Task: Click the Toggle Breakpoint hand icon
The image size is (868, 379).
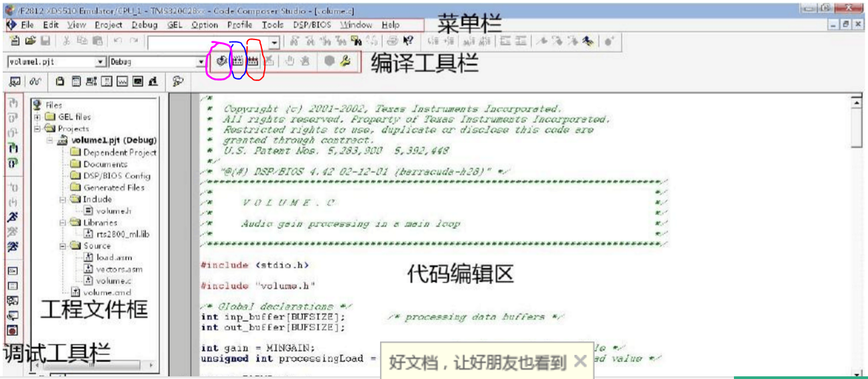Action: 290,62
